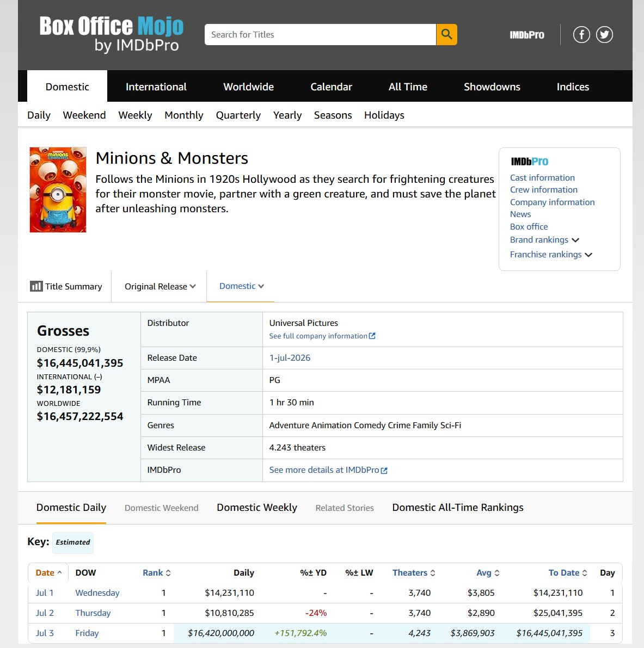Open Cast information link

(542, 178)
